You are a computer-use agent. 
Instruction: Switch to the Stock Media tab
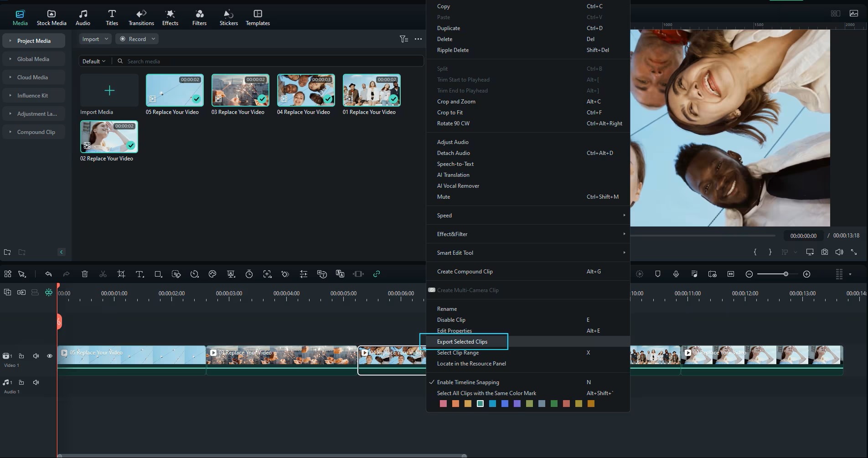pos(51,17)
